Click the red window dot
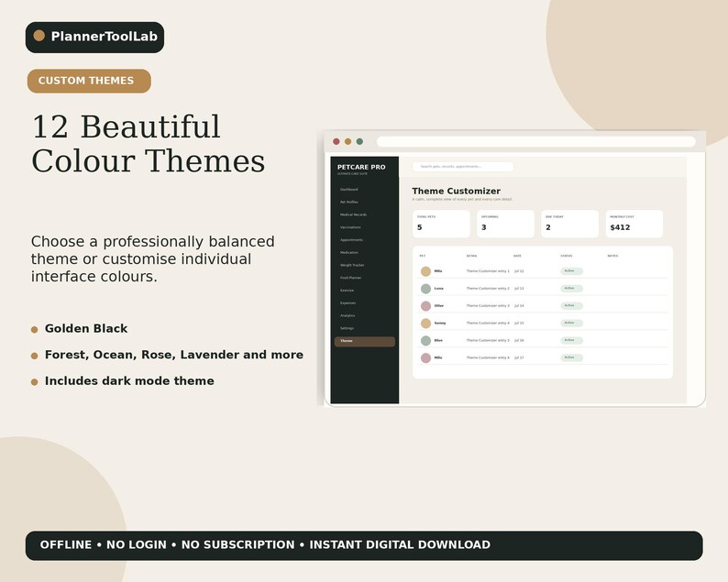 (x=336, y=141)
